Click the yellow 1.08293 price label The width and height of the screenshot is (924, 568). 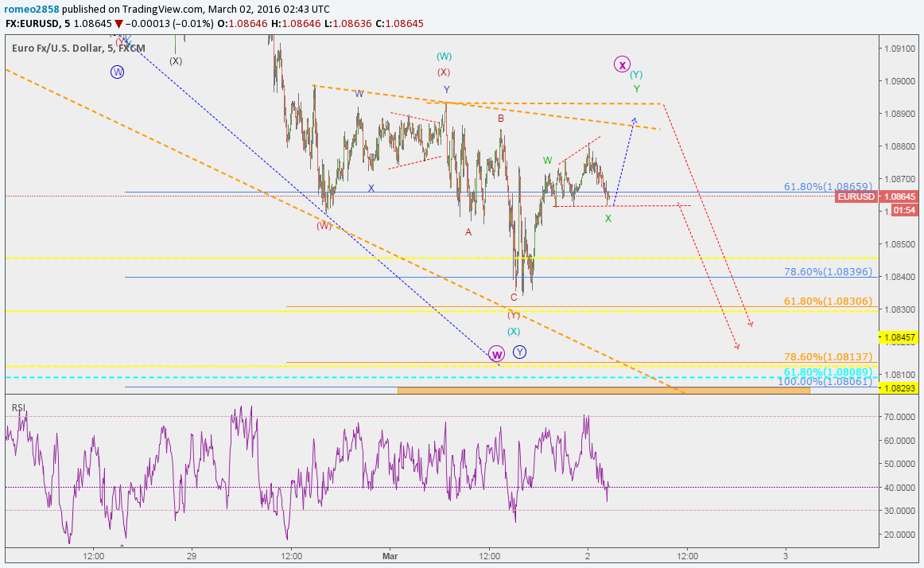coord(900,387)
